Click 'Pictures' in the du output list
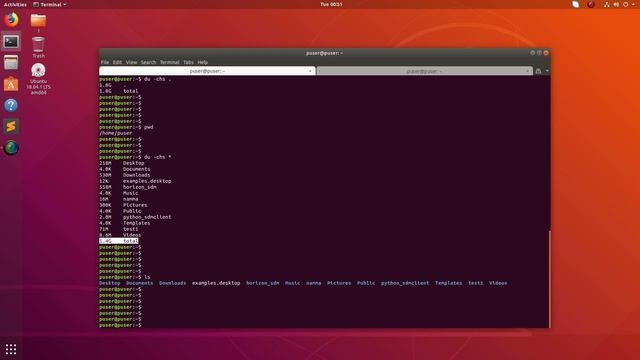640x360 pixels. pyautogui.click(x=135, y=205)
